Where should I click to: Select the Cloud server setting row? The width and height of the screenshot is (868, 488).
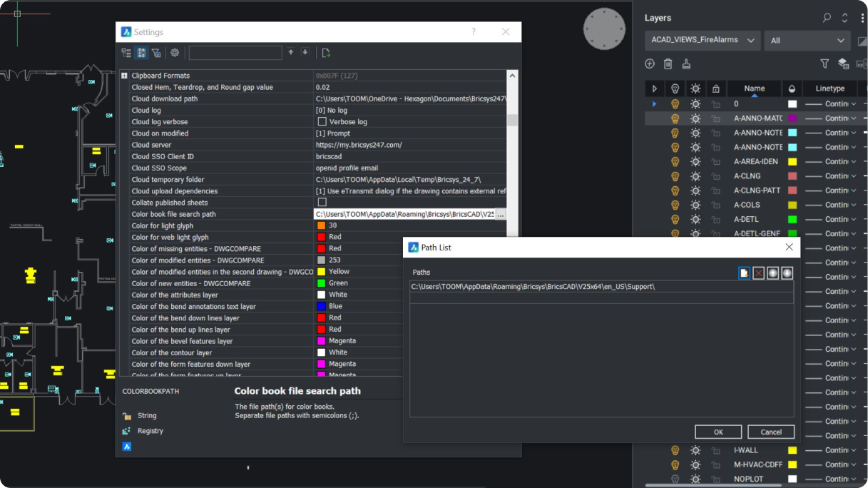point(314,145)
